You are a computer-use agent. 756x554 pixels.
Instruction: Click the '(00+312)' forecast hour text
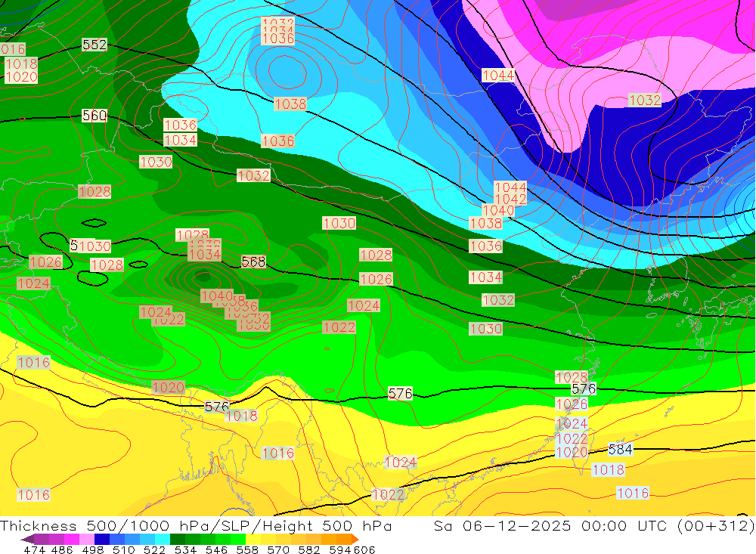coord(716,525)
